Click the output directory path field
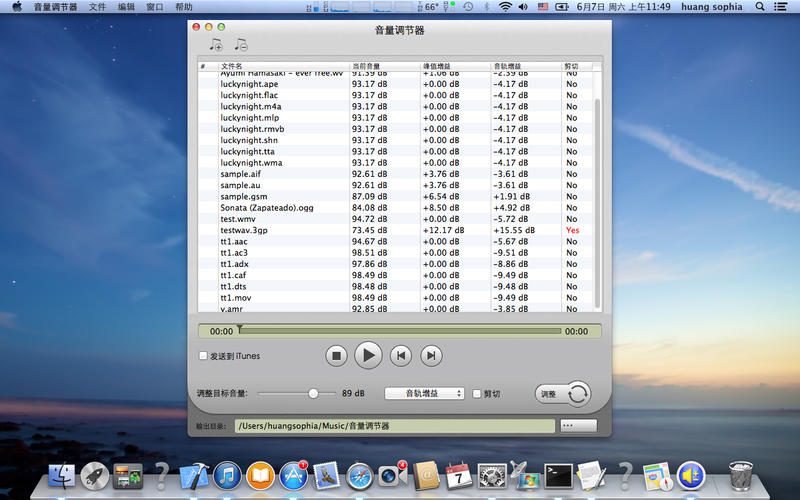800x500 pixels. point(395,426)
